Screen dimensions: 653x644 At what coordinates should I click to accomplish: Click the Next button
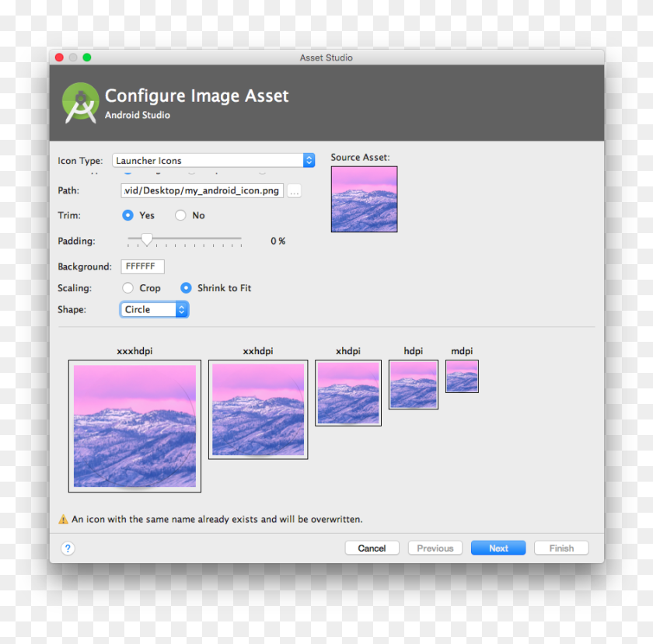click(498, 548)
